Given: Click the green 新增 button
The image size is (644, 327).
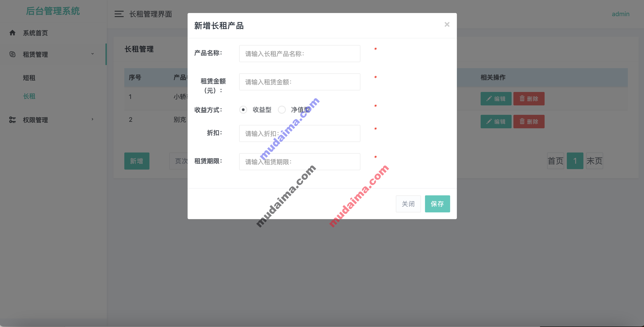Looking at the screenshot, I should (137, 161).
